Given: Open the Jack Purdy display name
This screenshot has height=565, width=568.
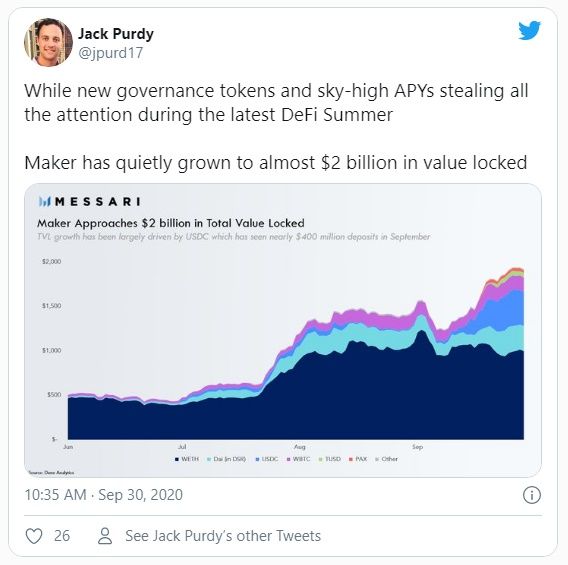Looking at the screenshot, I should [116, 34].
